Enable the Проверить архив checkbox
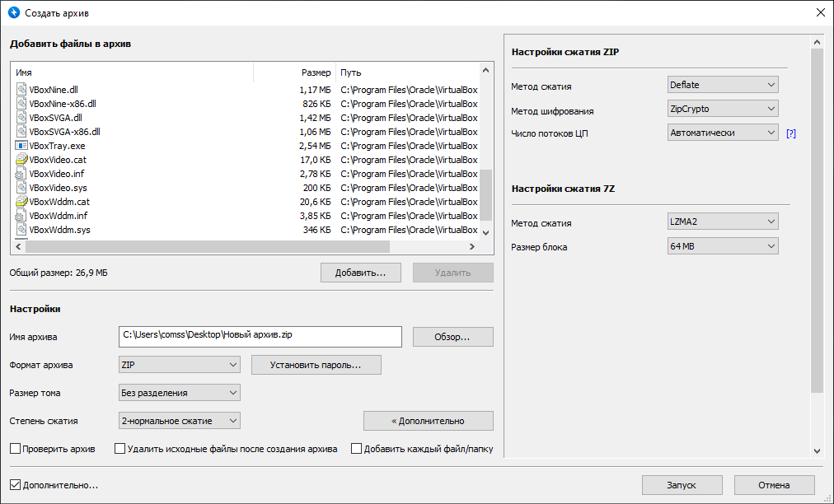This screenshot has width=834, height=504. click(x=15, y=449)
